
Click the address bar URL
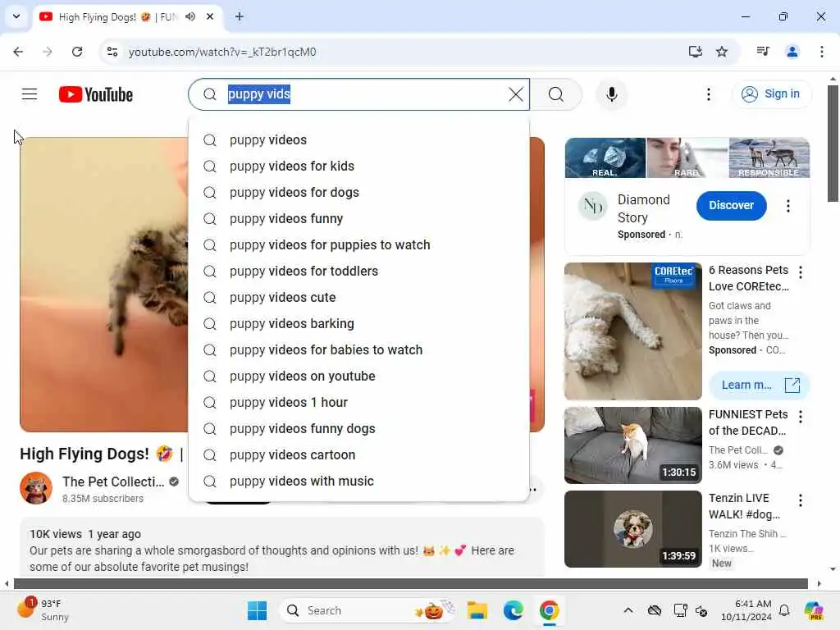click(222, 52)
